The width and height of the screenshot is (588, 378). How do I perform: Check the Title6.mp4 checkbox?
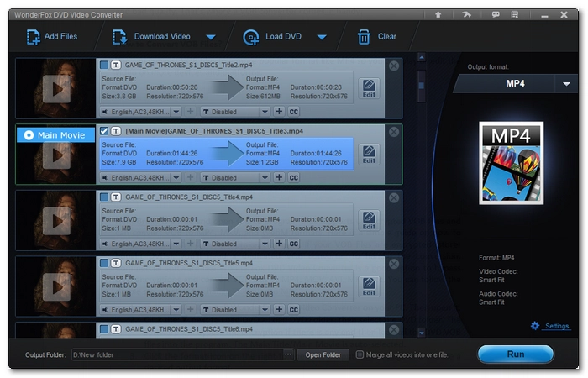point(104,329)
